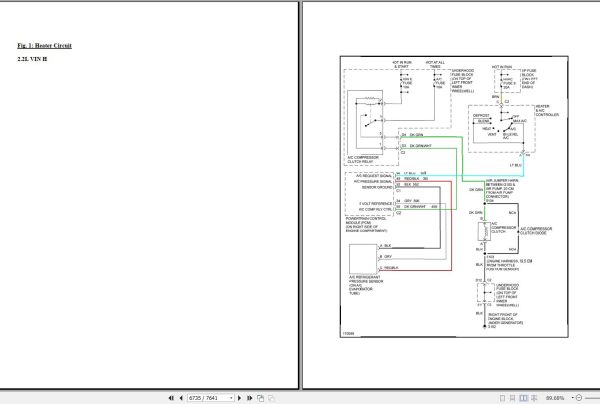
Task: Click the Powertrain Control Module label in diagram
Action: 366,225
